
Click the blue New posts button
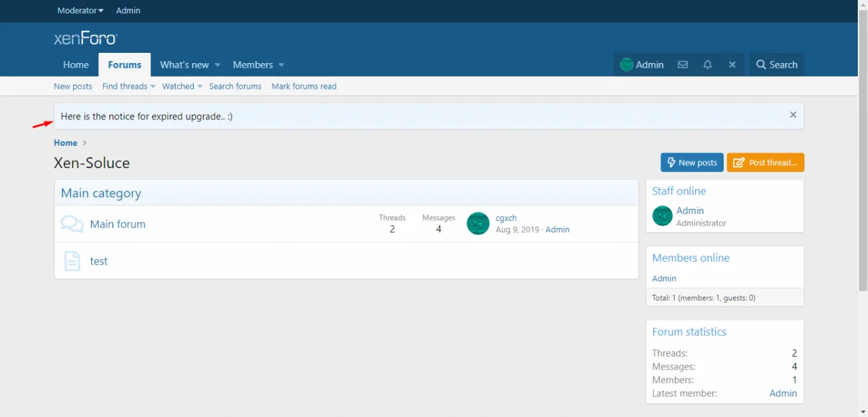(x=692, y=163)
